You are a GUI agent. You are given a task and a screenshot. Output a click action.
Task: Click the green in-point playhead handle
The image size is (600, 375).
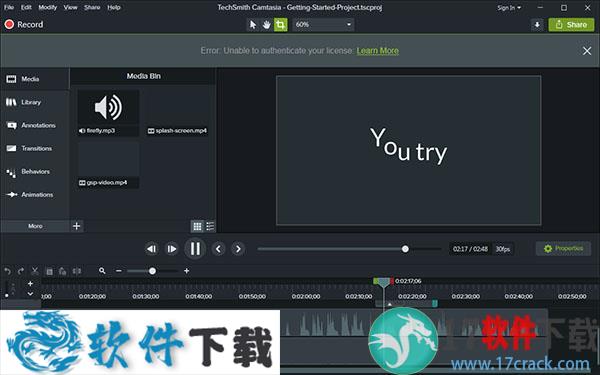click(375, 281)
